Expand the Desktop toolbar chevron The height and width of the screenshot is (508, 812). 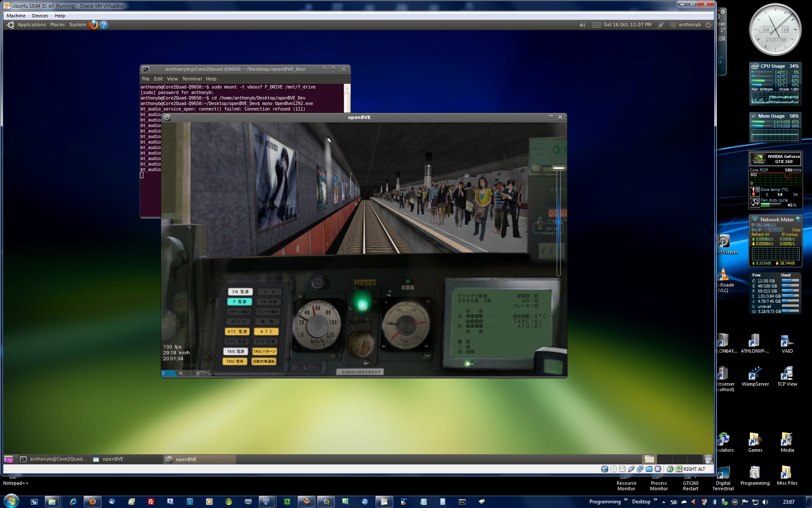coord(655,500)
